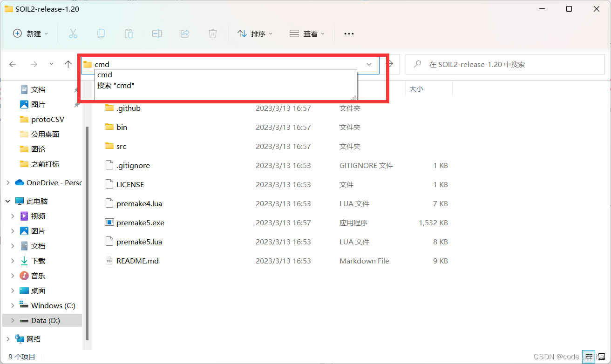Screen dimensions: 611x364
Task: Open the address bar history dropdown arrow
Action: (x=369, y=64)
